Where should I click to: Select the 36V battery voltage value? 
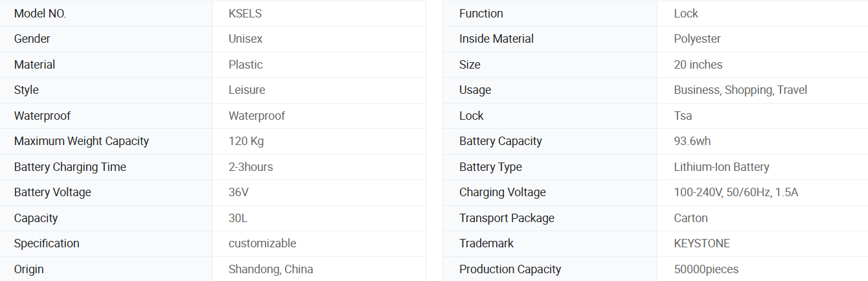(238, 192)
